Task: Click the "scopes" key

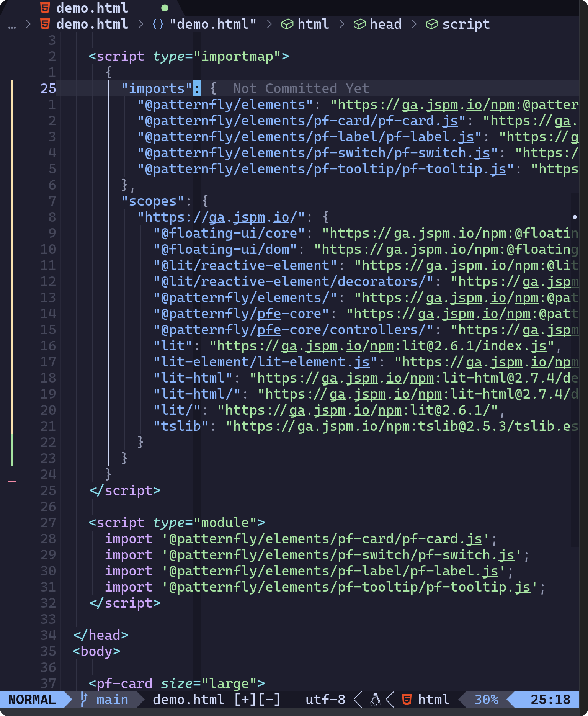Action: [x=152, y=201]
